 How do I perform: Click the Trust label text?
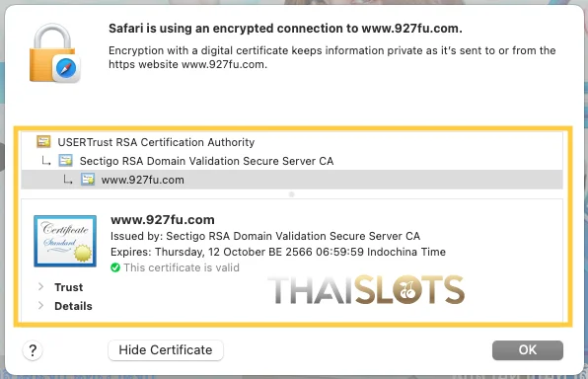69,287
